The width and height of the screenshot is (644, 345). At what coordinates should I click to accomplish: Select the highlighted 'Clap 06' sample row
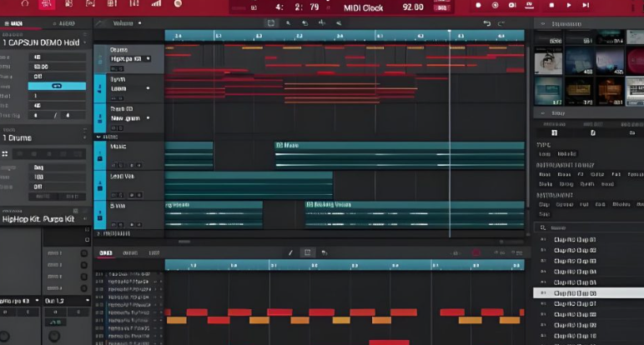589,292
